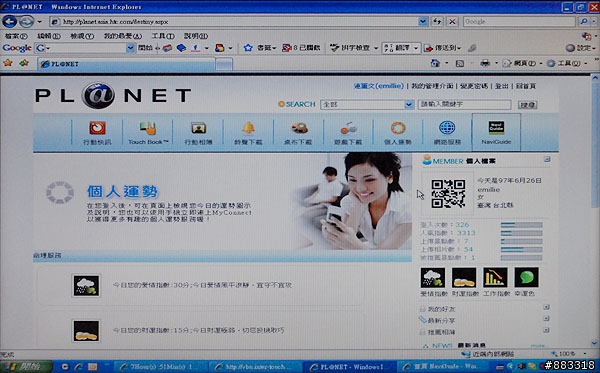Click the 搜尋 search button
This screenshot has height=373, width=600.
pos(528,105)
